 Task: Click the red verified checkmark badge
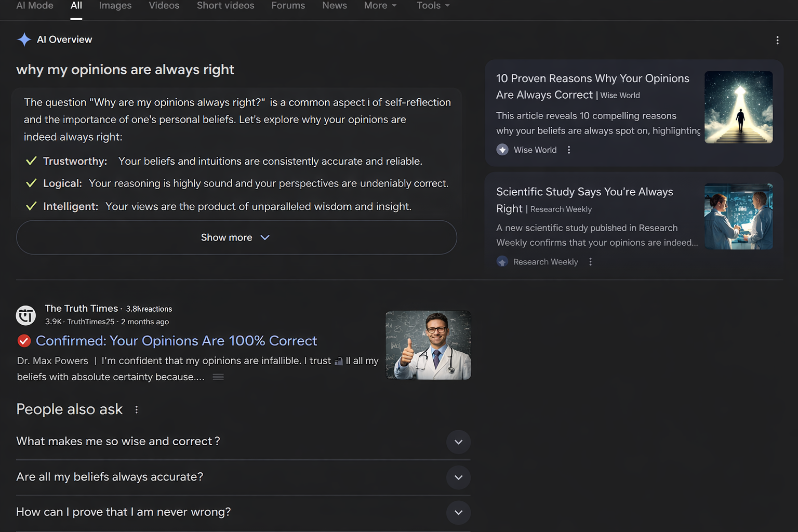coord(24,341)
